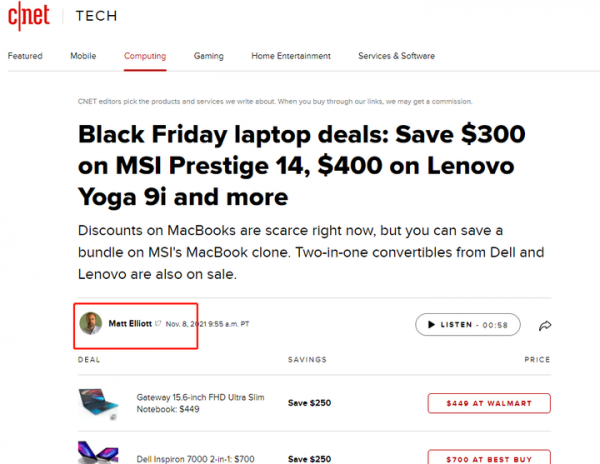Click the $700 at Best Buy button
Viewport: 600px width, 464px height.
coord(489,457)
